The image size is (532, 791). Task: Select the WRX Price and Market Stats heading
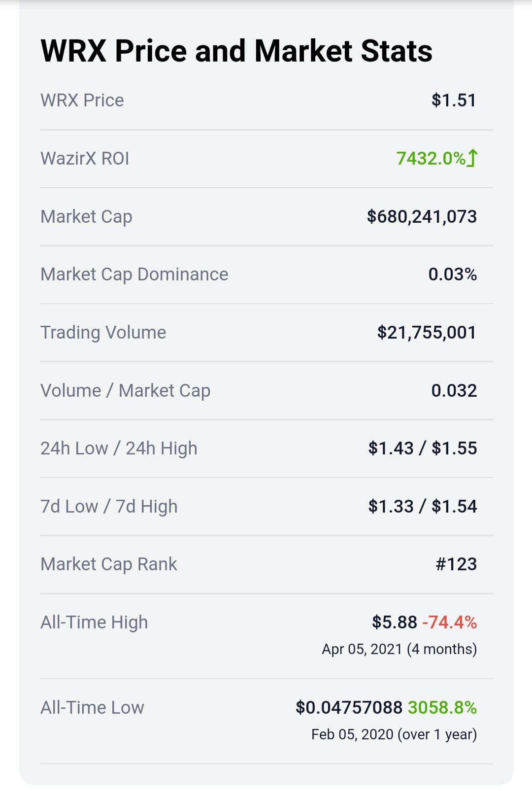236,51
